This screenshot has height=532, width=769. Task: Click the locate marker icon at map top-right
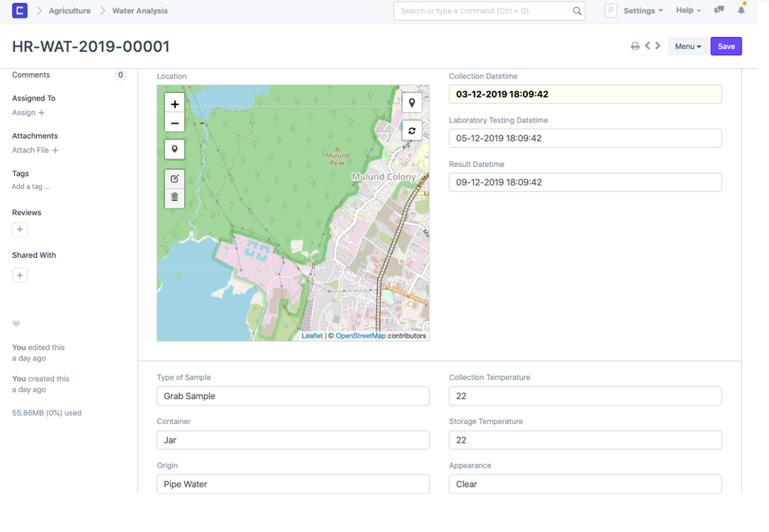[x=412, y=102]
